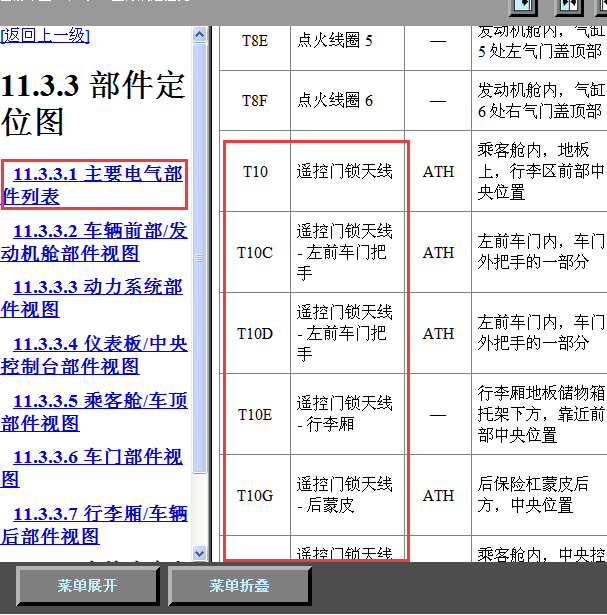Select the dash option in T8F row
This screenshot has height=615, width=607.
[438, 101]
